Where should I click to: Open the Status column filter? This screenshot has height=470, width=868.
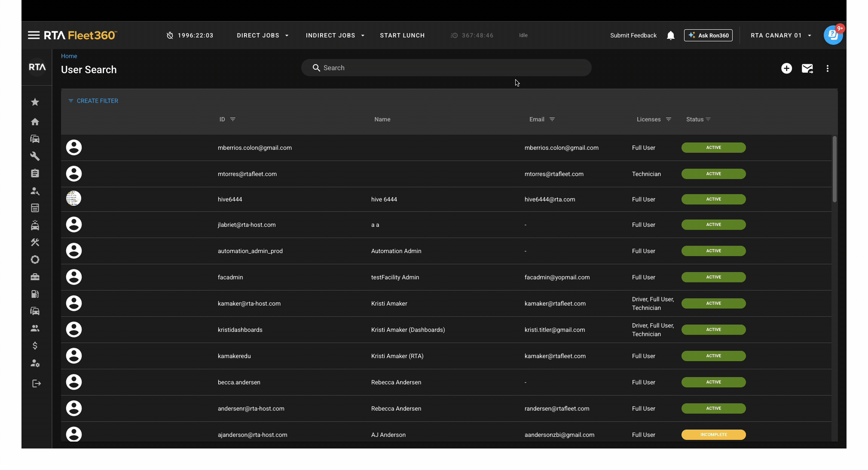point(708,119)
